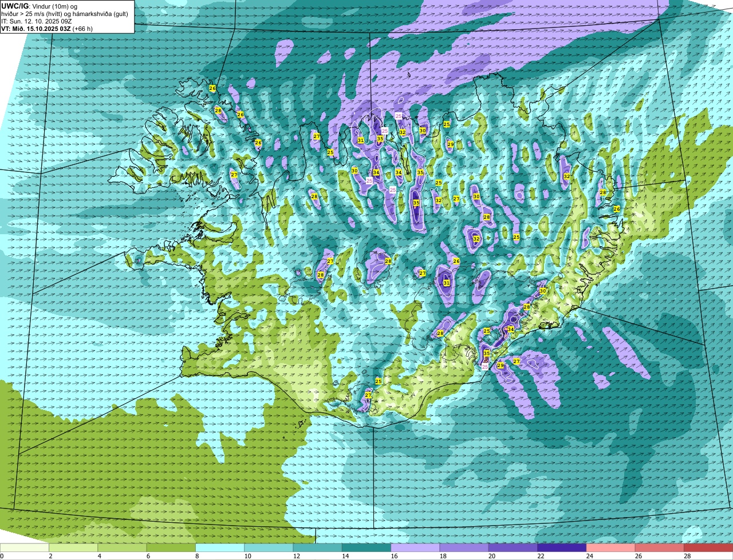Click the valid time "VT: Mið. 15.10.2025 03Z (+66 h)"

(47, 29)
